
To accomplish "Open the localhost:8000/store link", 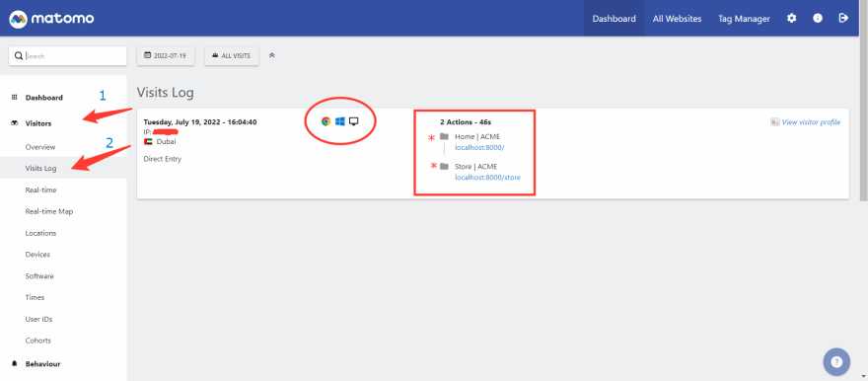I will pyautogui.click(x=487, y=178).
